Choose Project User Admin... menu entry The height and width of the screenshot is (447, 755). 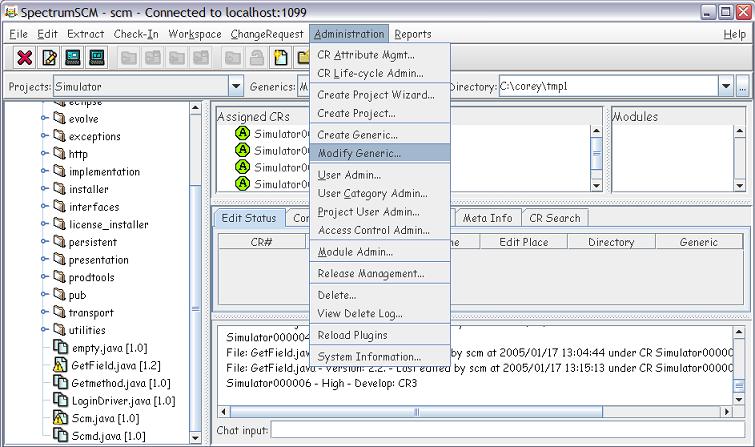(x=380, y=212)
